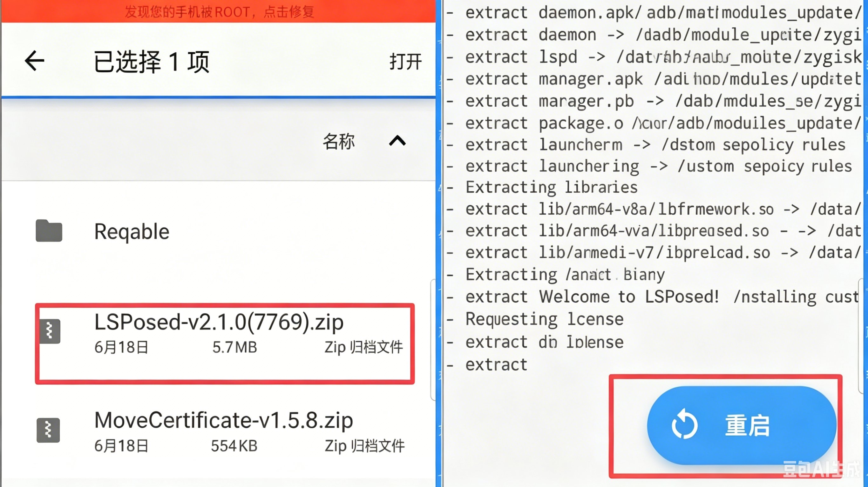Select LSPosed-v2.1.0(7769).zip file

tap(224, 344)
